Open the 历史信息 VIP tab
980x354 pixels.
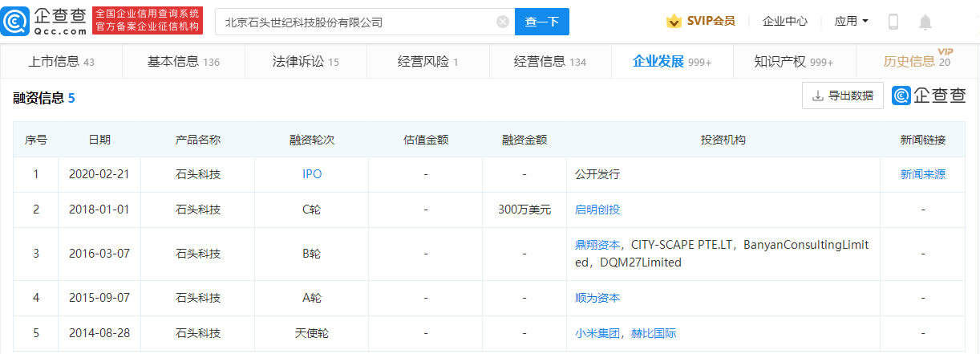[x=917, y=61]
